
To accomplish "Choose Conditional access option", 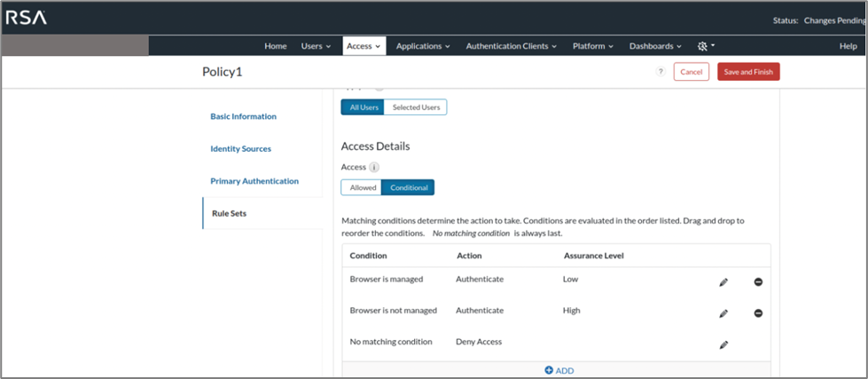I will click(x=409, y=187).
